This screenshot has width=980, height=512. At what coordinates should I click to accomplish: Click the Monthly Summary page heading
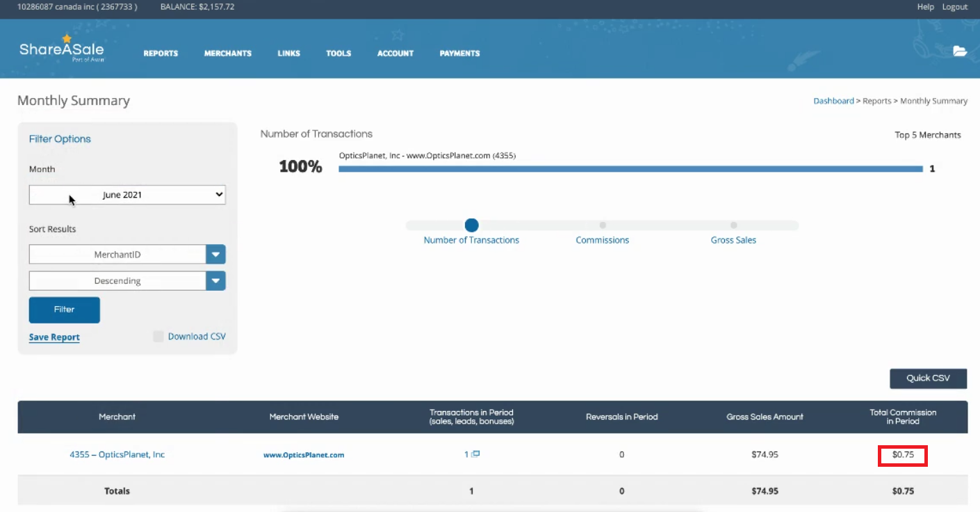coord(74,101)
